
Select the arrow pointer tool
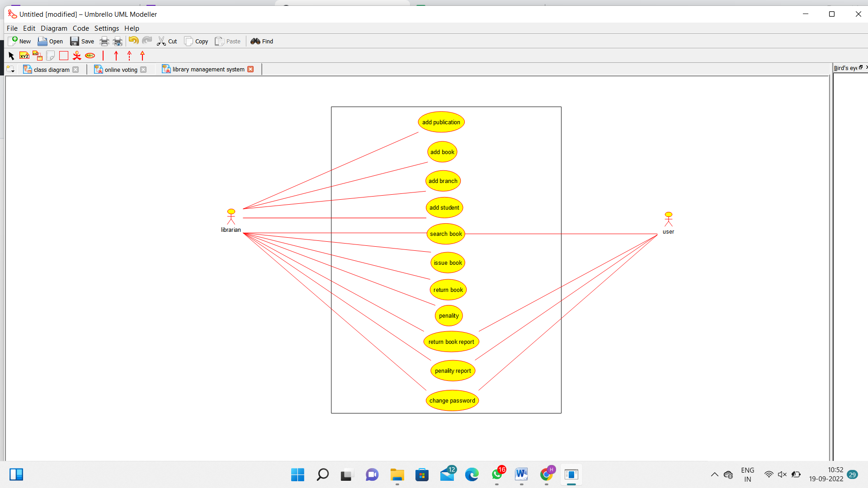click(11, 56)
